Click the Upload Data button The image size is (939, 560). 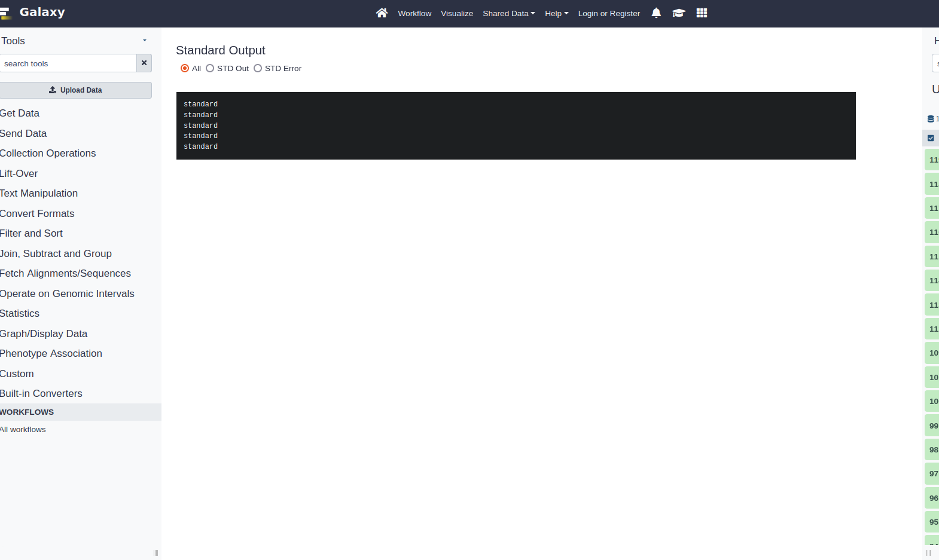click(75, 90)
